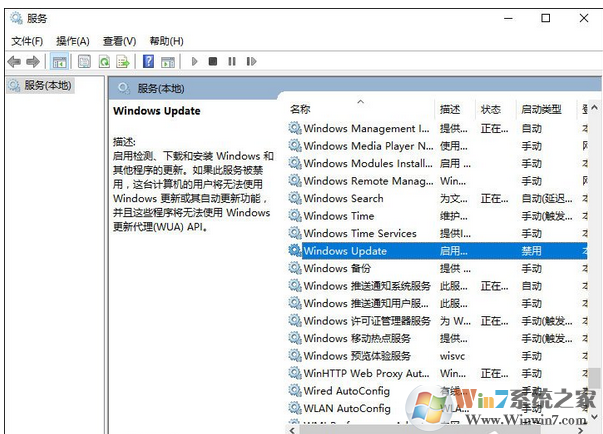Screen dimensions: 603x434
Task: Sort by the 名称 column header
Action: coord(300,110)
